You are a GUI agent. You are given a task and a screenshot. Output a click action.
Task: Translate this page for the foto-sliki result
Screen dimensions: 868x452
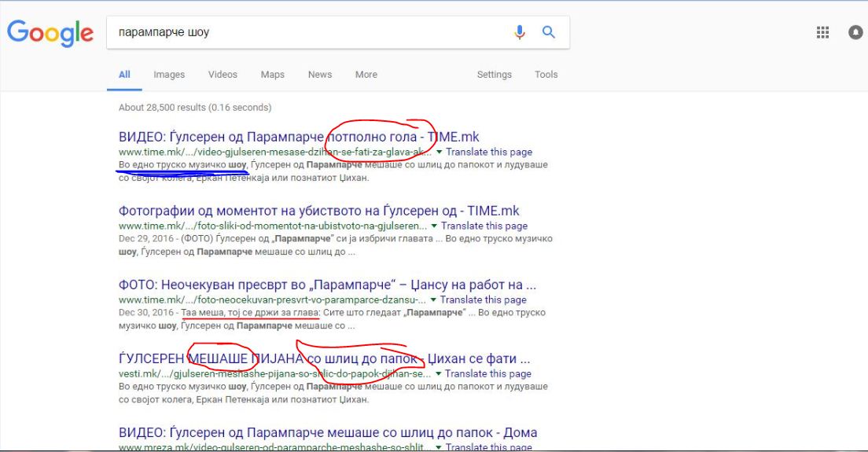(484, 226)
